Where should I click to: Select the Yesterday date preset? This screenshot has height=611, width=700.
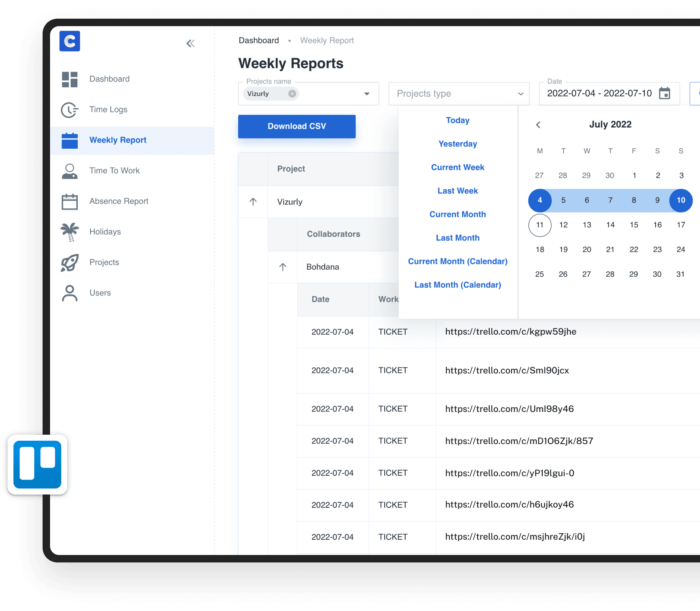pyautogui.click(x=458, y=144)
